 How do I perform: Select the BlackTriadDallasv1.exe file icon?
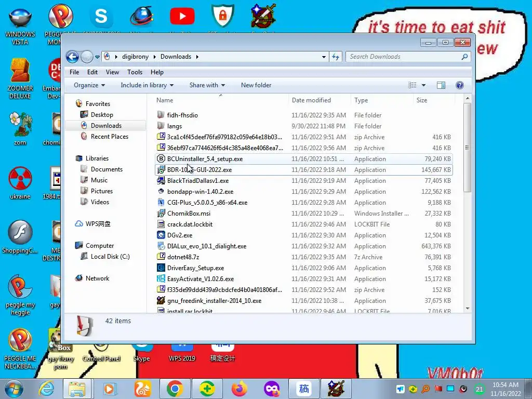pos(161,180)
